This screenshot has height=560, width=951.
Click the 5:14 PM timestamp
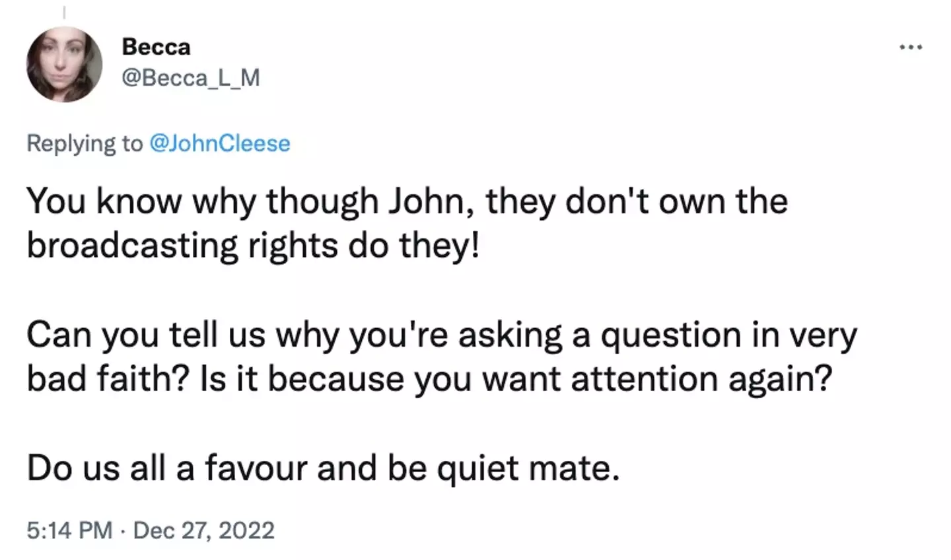(69, 530)
